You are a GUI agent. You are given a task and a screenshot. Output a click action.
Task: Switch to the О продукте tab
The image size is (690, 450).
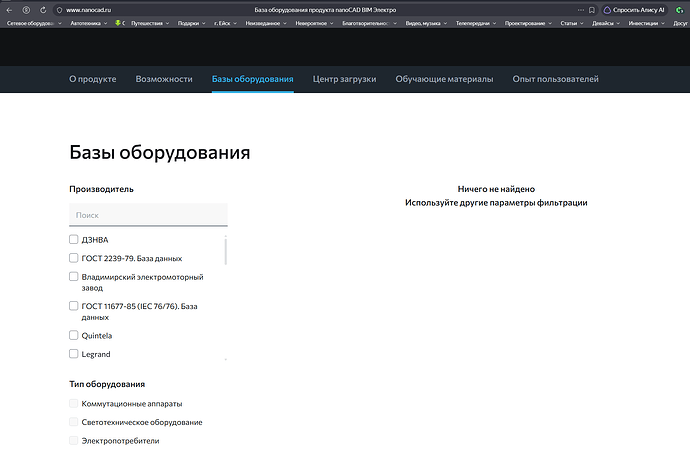click(x=93, y=79)
